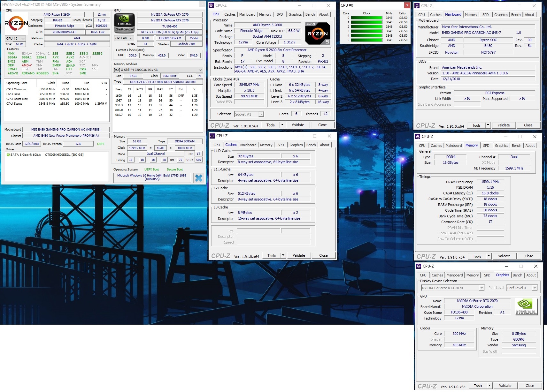
Task: Open Tools dropdown arrow in CPU-Z Memory window
Action: (489, 256)
